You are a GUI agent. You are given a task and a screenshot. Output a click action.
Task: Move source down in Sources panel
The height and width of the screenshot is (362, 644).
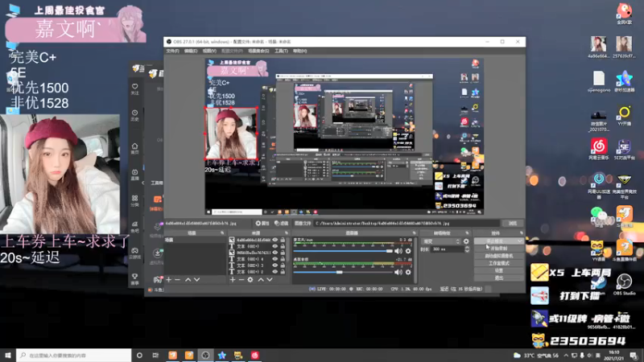[270, 279]
